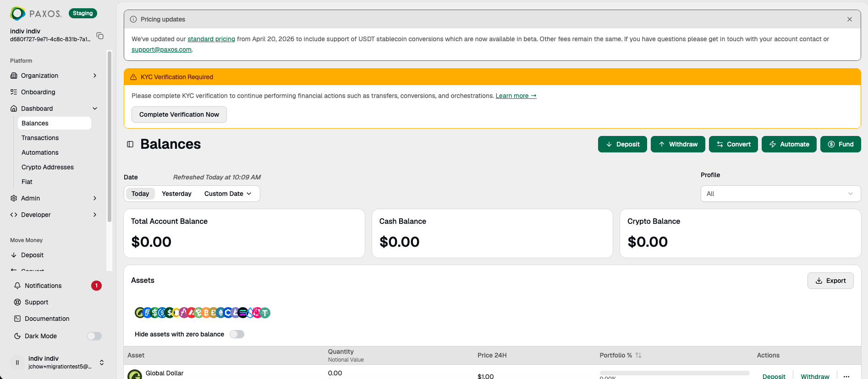Click the green Automate button
This screenshot has height=379, width=868.
(x=789, y=144)
